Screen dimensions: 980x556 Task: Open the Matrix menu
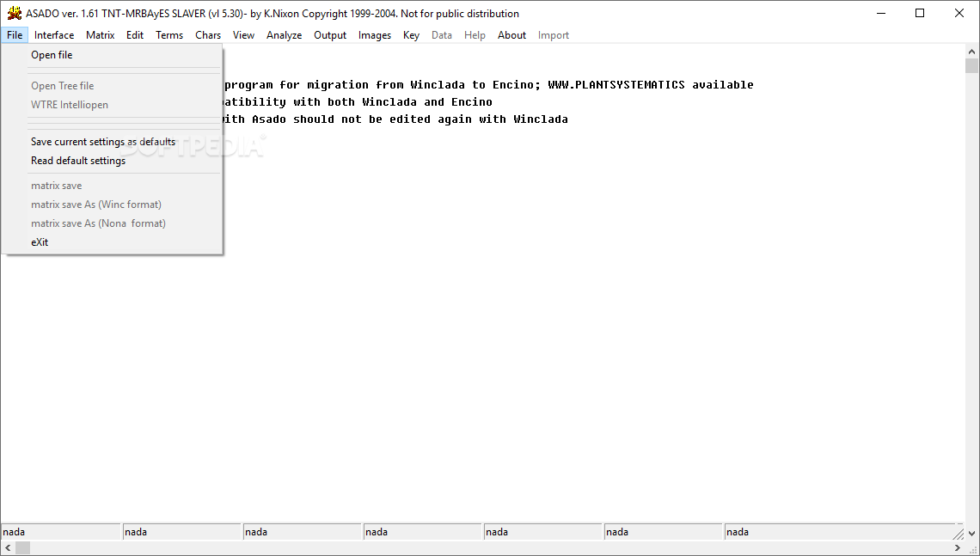pyautogui.click(x=100, y=35)
